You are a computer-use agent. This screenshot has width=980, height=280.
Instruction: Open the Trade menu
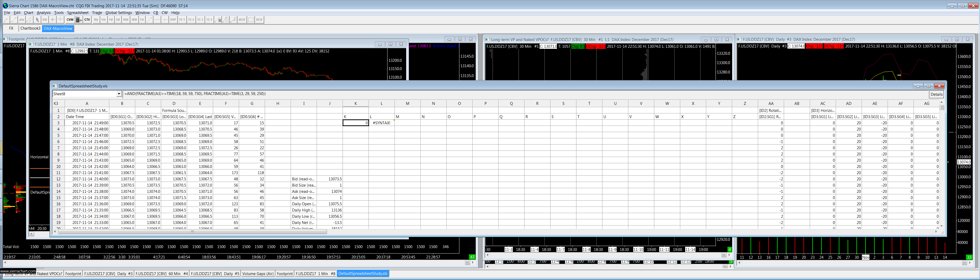click(97, 12)
